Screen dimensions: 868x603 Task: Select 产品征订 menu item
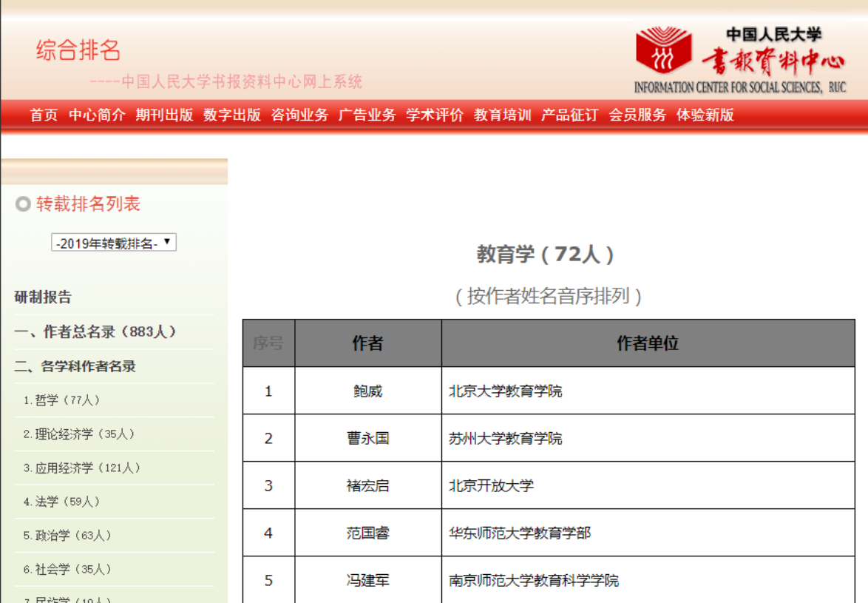[x=569, y=115]
